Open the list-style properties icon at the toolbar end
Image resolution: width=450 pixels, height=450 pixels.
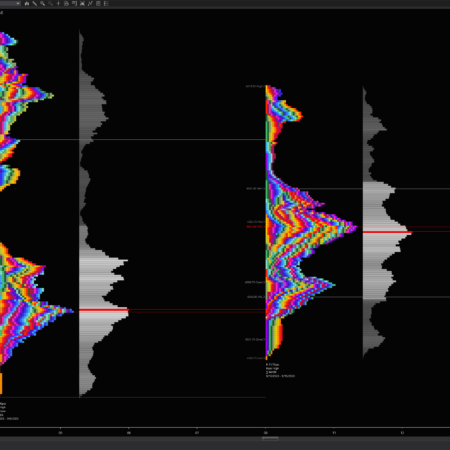[x=106, y=4]
